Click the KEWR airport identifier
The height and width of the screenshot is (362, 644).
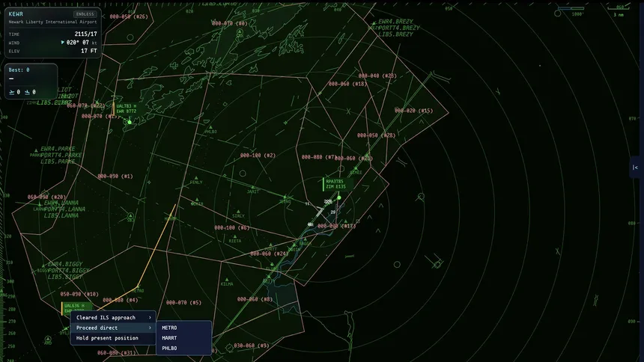coord(16,14)
